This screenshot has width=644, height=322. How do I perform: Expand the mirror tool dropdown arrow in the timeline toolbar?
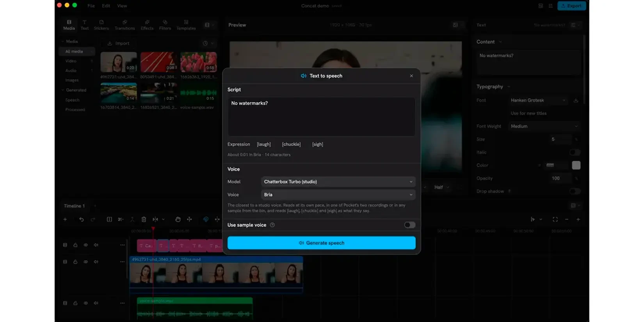[163, 219]
